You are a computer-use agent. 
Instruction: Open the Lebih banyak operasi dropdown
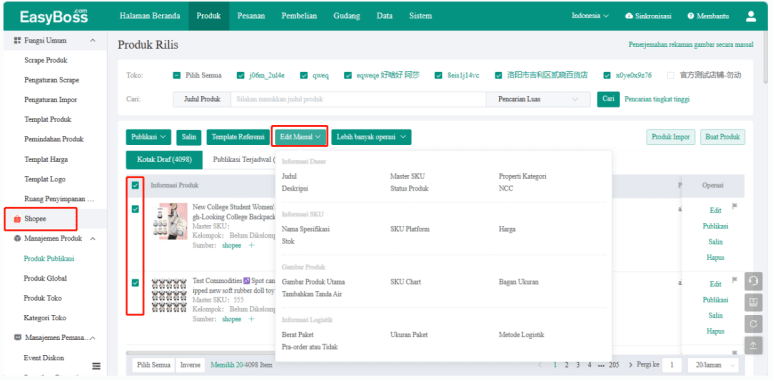[371, 137]
